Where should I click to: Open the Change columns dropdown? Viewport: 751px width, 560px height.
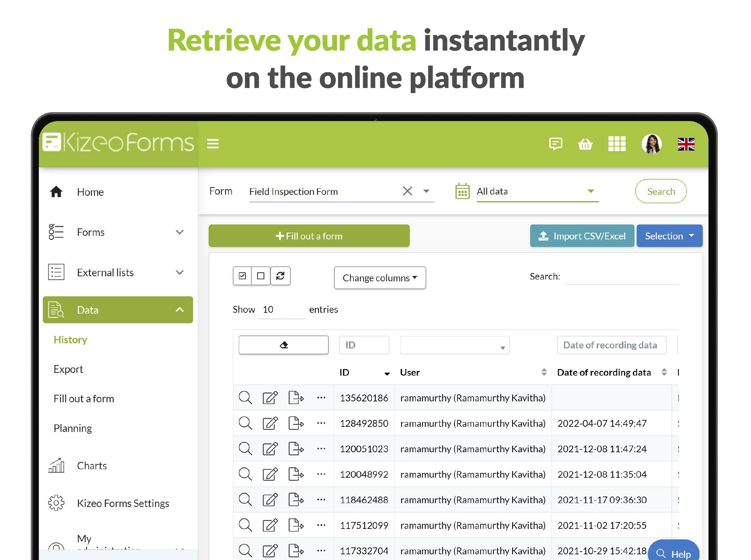point(380,278)
